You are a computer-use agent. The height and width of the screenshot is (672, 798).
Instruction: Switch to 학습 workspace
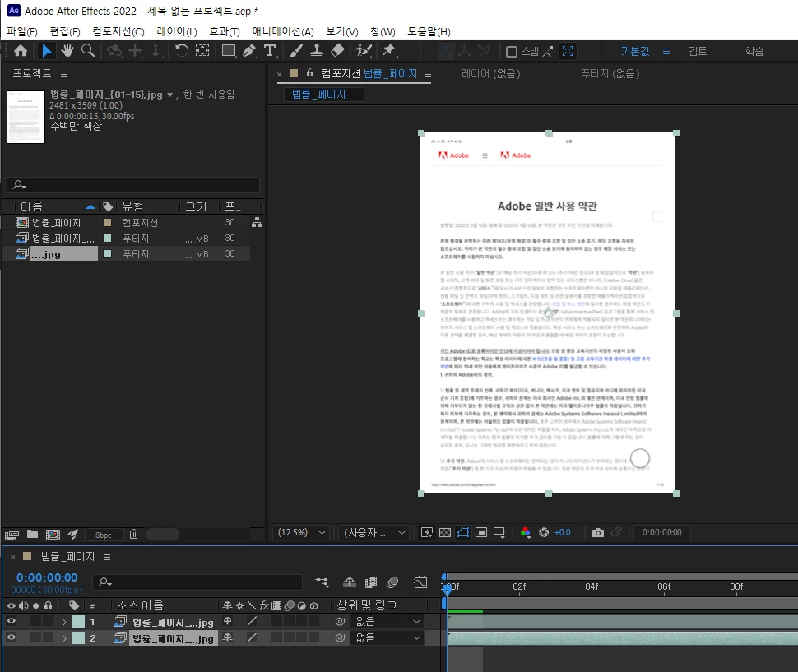(754, 51)
